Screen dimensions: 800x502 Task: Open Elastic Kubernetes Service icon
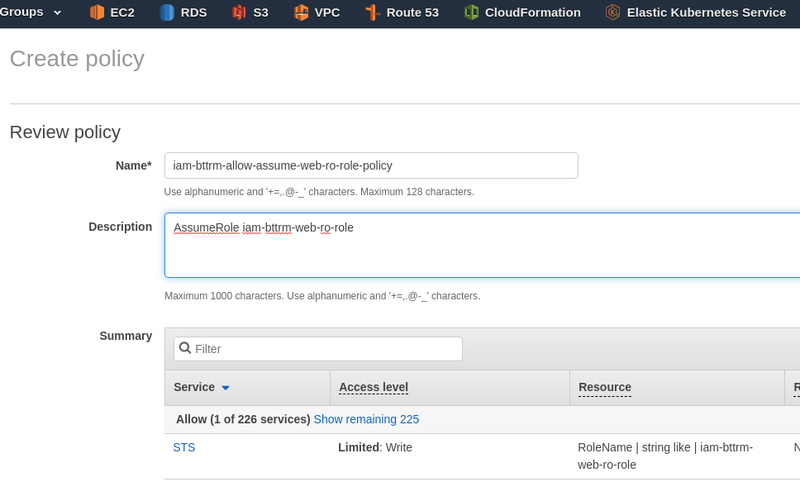click(x=613, y=12)
